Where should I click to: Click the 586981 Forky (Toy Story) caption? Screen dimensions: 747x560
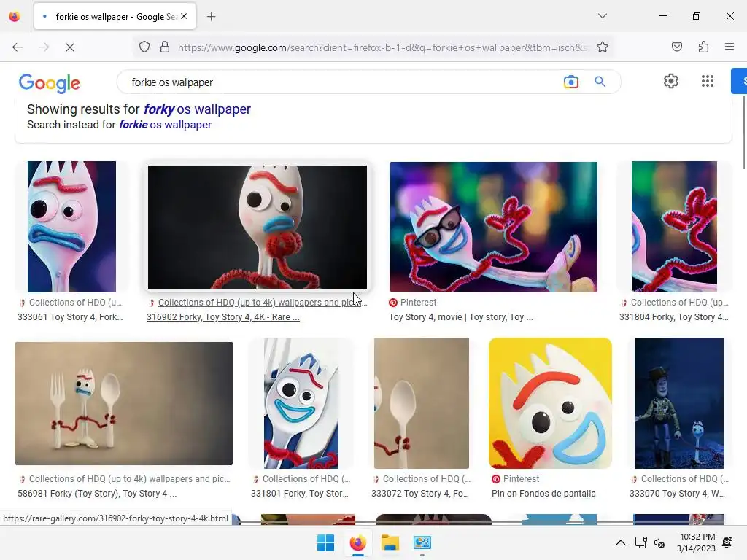point(97,494)
